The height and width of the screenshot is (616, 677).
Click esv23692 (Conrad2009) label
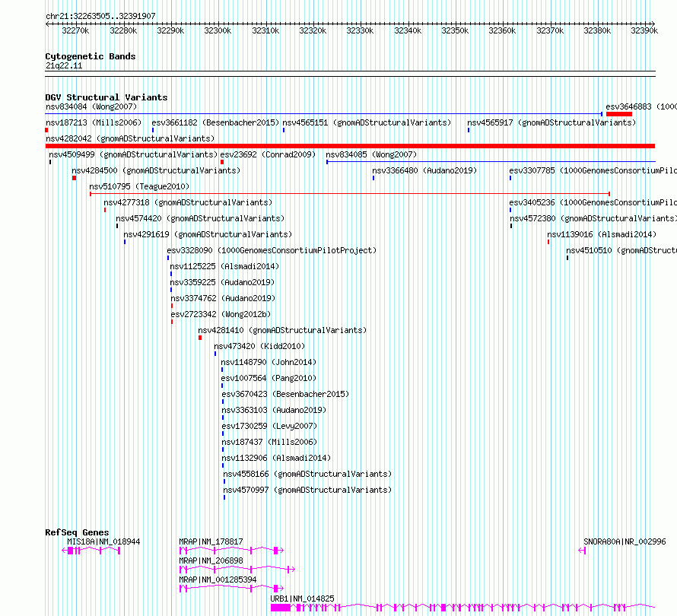pyautogui.click(x=268, y=154)
